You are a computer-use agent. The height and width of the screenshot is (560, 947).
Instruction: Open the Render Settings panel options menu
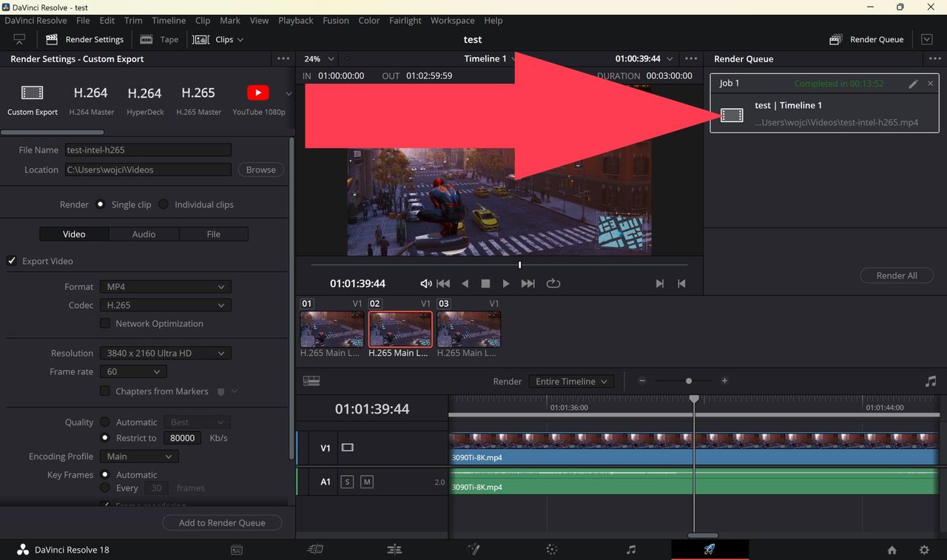pyautogui.click(x=283, y=58)
